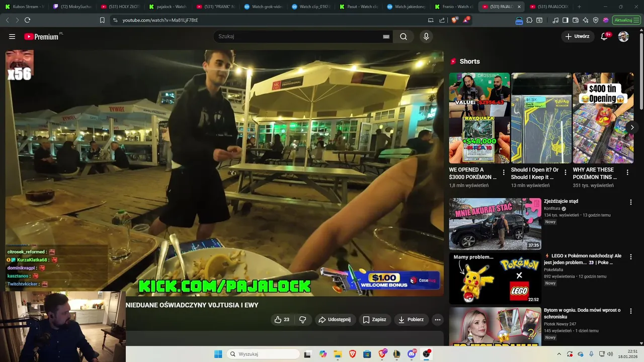Screen dimensions: 644x362
Task: Bookmark this page with the bookmark icon
Action: coord(102,20)
